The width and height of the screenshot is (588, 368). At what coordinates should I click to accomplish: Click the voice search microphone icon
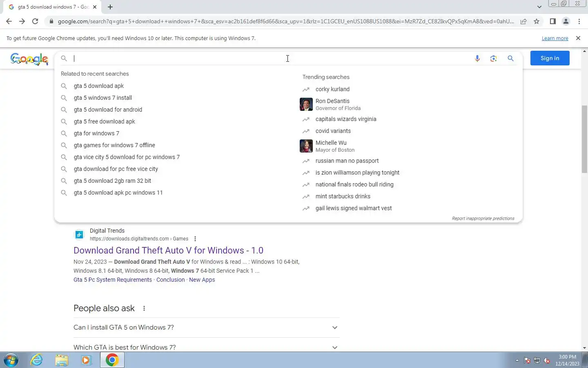477,58
